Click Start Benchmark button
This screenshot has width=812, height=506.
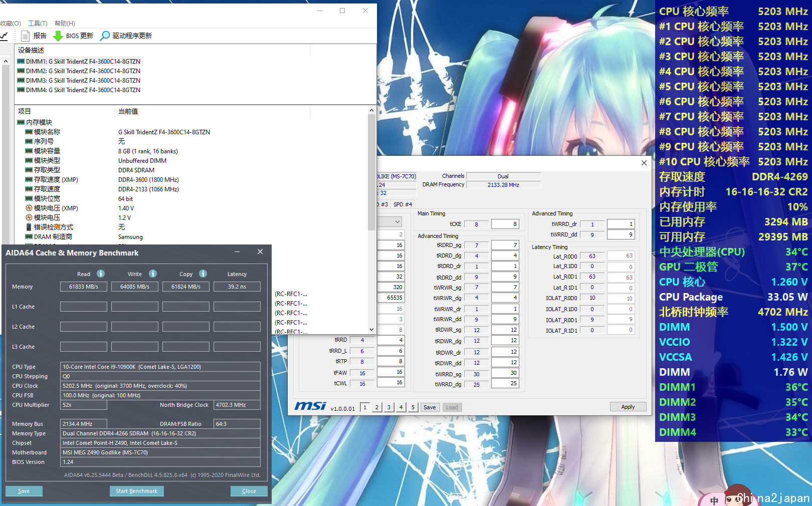click(x=136, y=491)
